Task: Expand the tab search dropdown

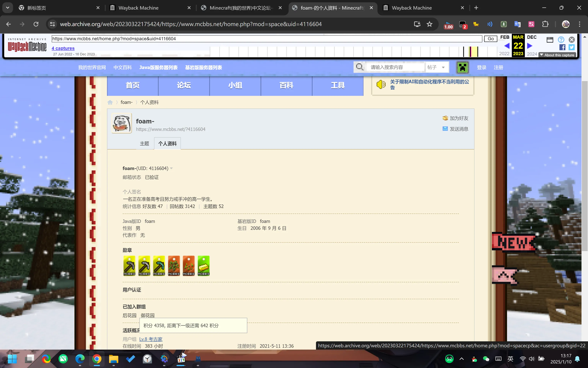Action: [7, 8]
